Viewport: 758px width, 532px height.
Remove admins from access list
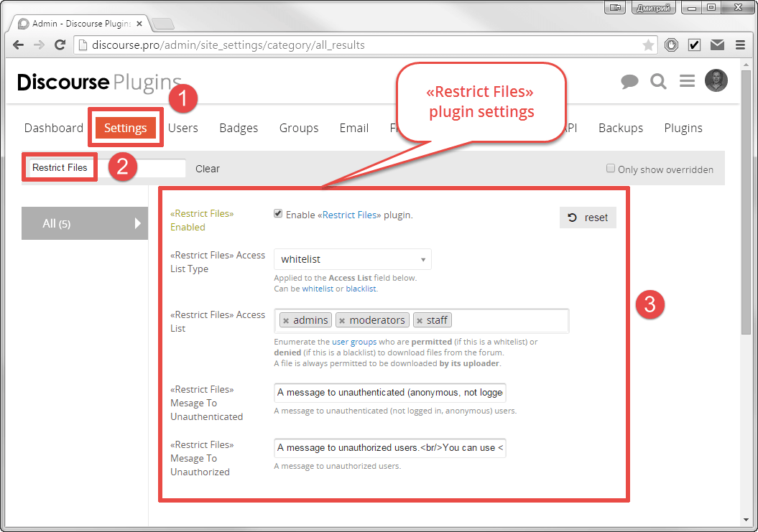coord(286,321)
